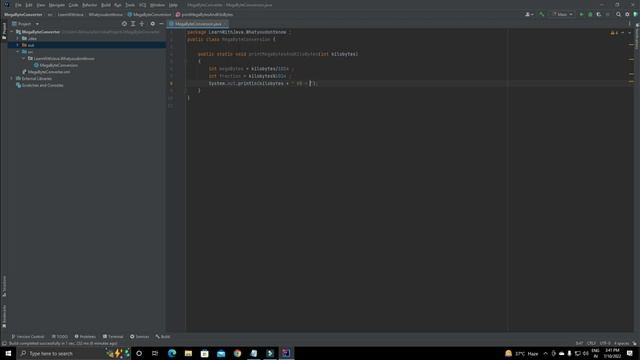The image size is (640, 360).
Task: Open the Navigate menu
Action: pos(57,5)
